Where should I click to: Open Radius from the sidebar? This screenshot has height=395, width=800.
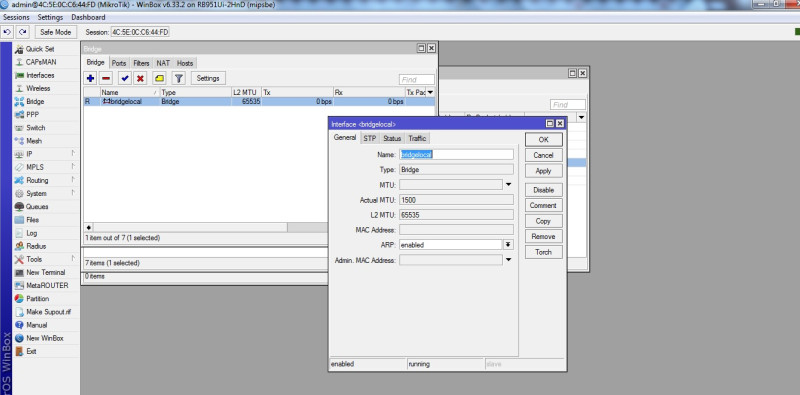[x=36, y=246]
